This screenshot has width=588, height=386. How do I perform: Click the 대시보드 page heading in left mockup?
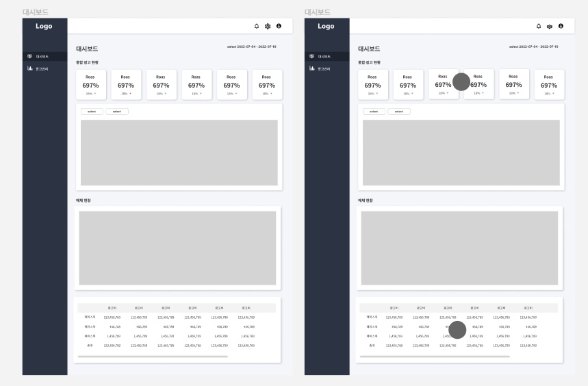87,49
